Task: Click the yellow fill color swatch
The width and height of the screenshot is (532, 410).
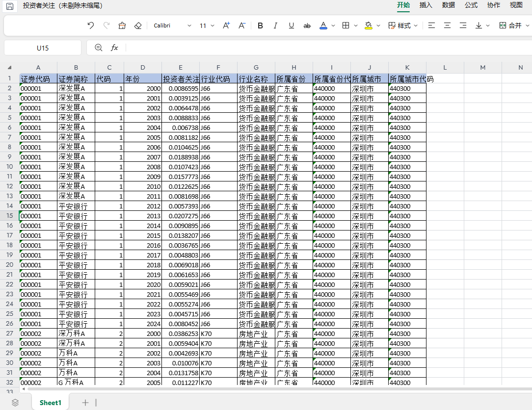Action: (369, 26)
